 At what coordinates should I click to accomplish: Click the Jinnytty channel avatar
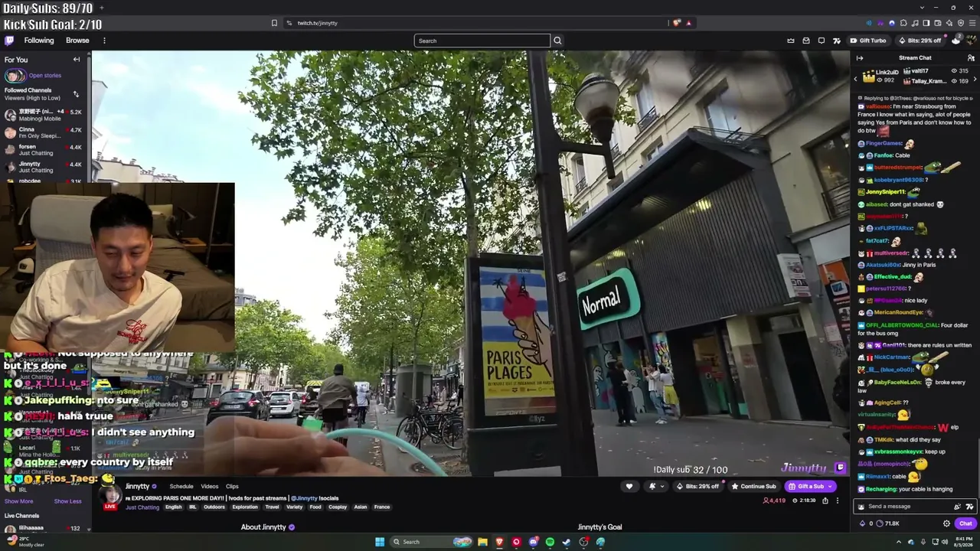click(110, 494)
